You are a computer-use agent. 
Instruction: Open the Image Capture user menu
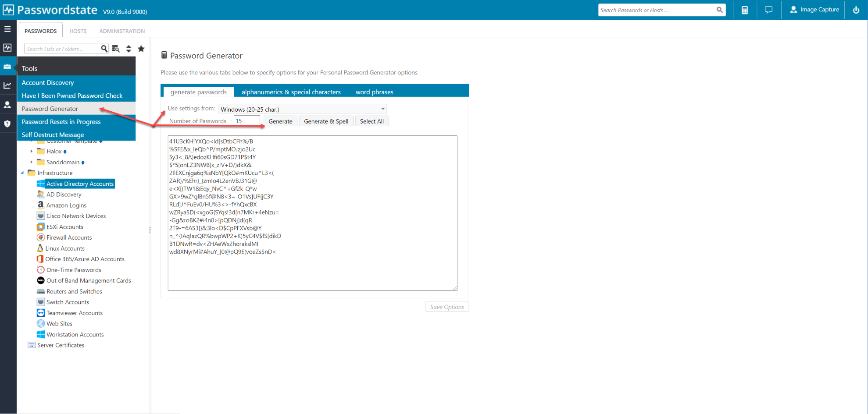click(x=814, y=10)
